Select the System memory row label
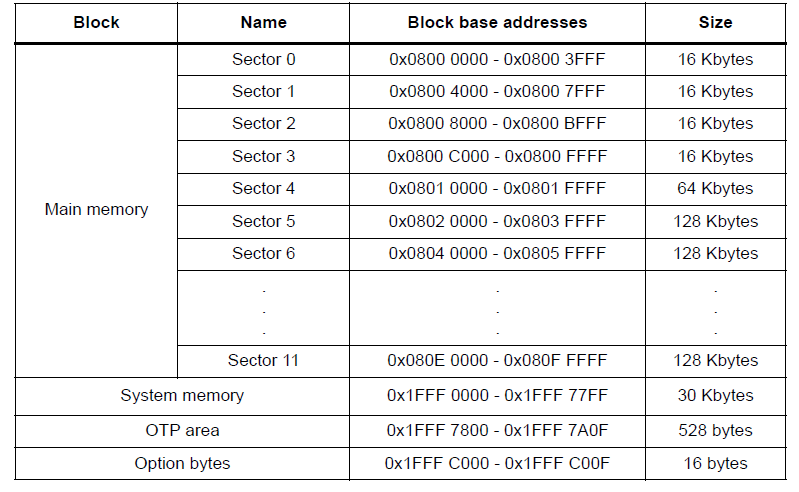 tap(182, 395)
